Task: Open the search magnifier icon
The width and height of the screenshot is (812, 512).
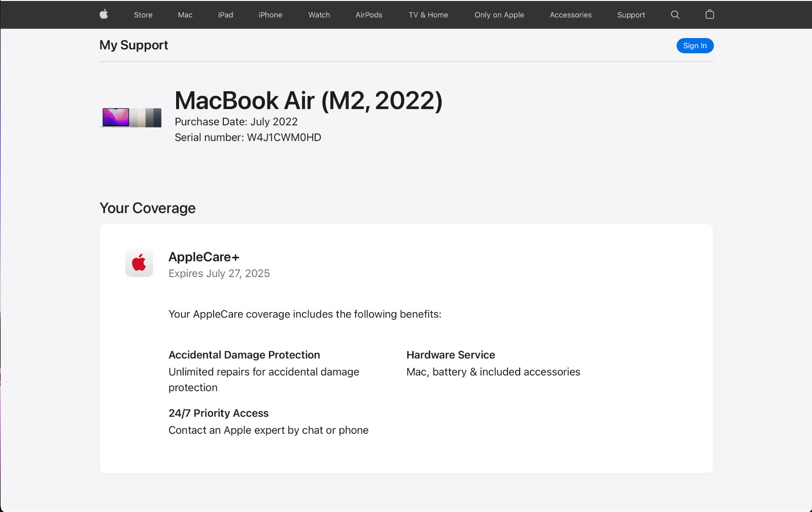Action: (x=675, y=15)
